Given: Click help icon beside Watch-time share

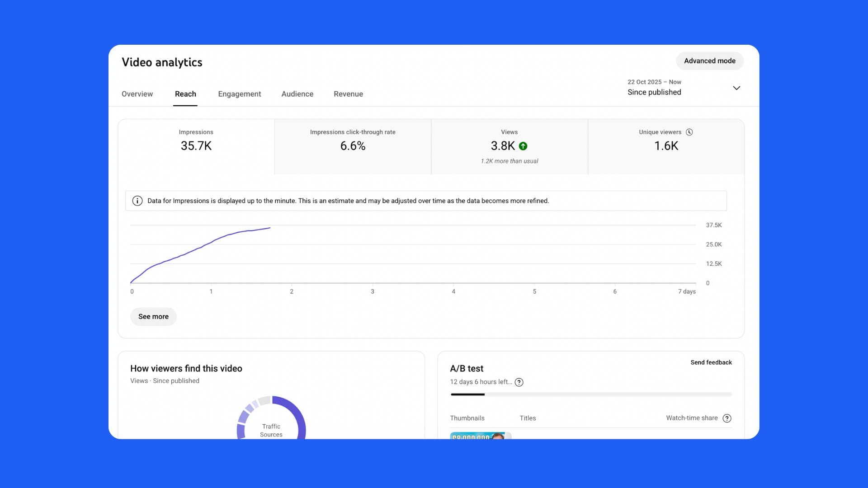Looking at the screenshot, I should pyautogui.click(x=727, y=418).
